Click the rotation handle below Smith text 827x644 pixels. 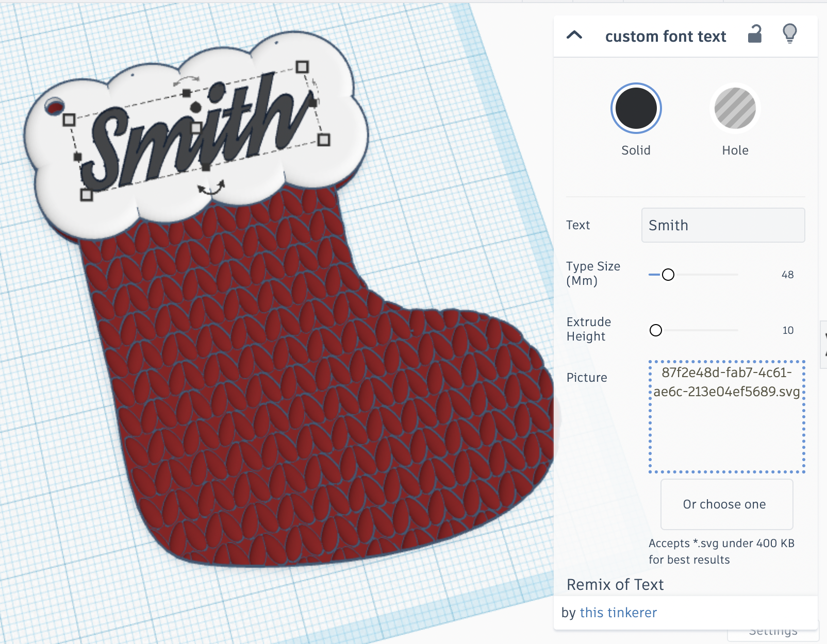click(x=211, y=188)
